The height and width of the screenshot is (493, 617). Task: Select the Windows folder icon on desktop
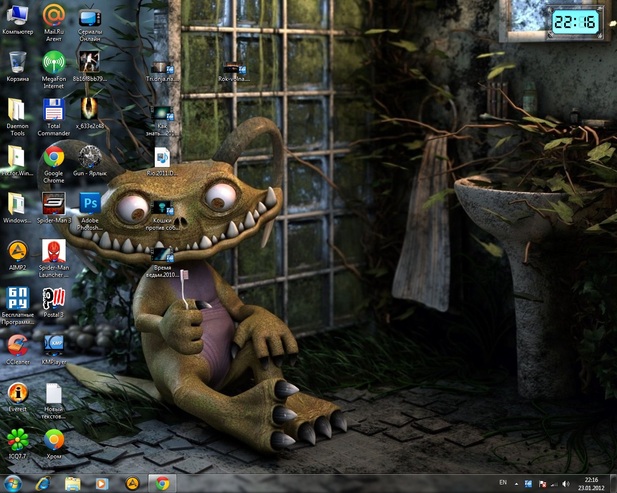tap(17, 208)
